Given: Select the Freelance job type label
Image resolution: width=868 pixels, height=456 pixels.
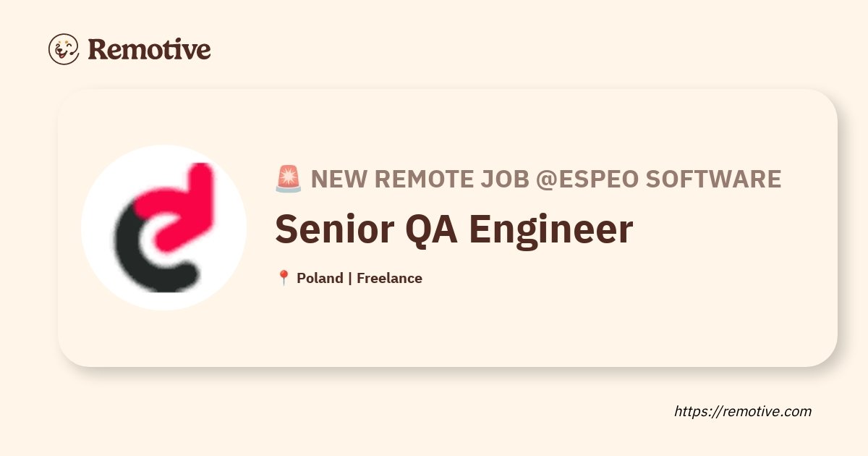Looking at the screenshot, I should [389, 278].
